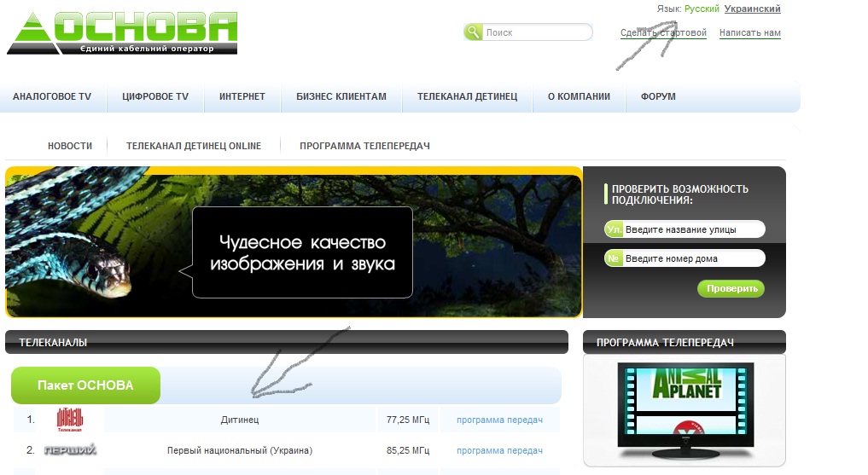Select the Новости submenu tab

click(x=70, y=146)
